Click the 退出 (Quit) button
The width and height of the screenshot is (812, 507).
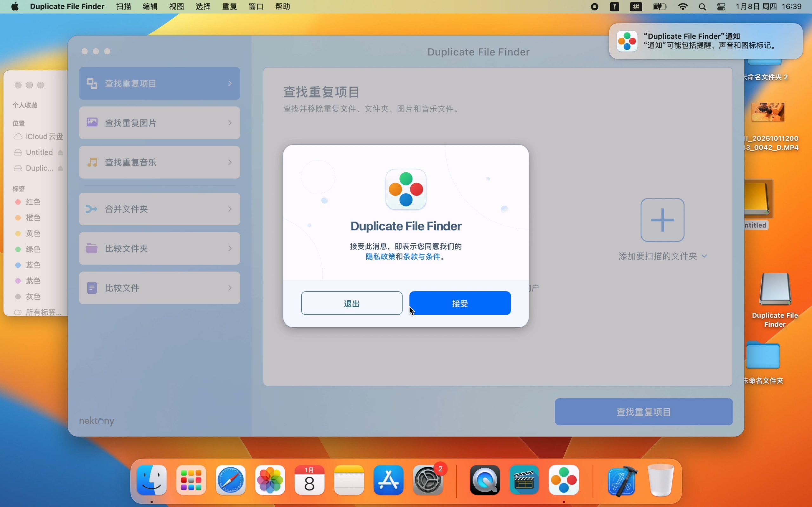351,303
